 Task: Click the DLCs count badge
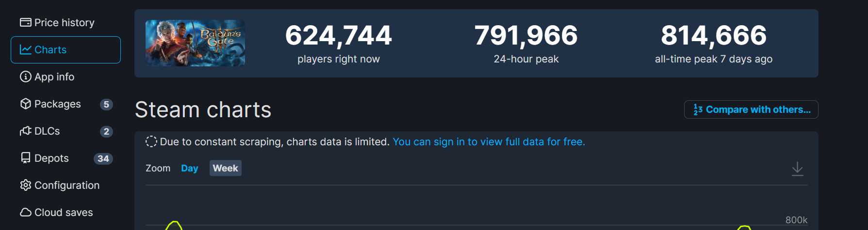point(106,131)
